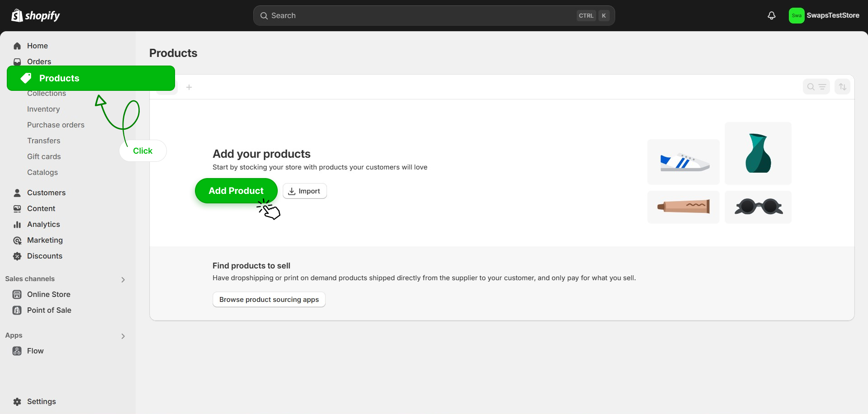This screenshot has width=868, height=414.
Task: Click the search and filter icon button
Action: [816, 87]
